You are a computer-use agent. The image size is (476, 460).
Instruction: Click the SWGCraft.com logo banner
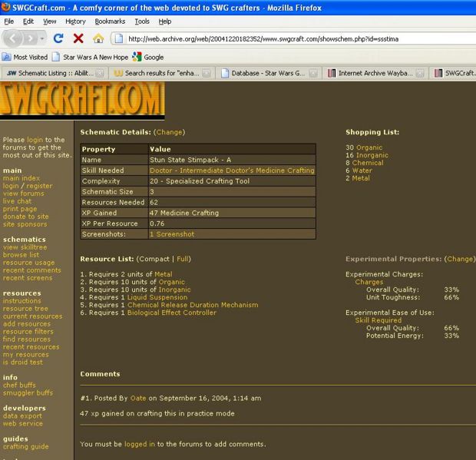click(x=82, y=100)
